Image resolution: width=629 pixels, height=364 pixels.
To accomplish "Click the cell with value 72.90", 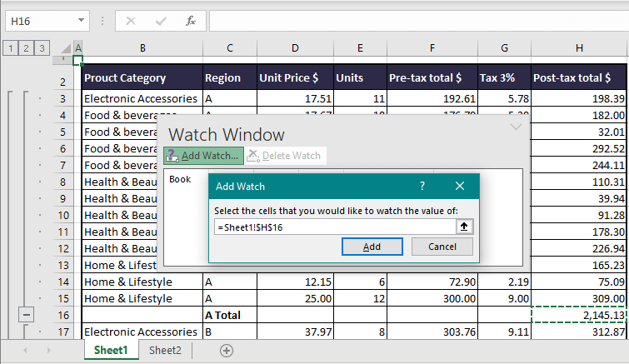I will 432,282.
